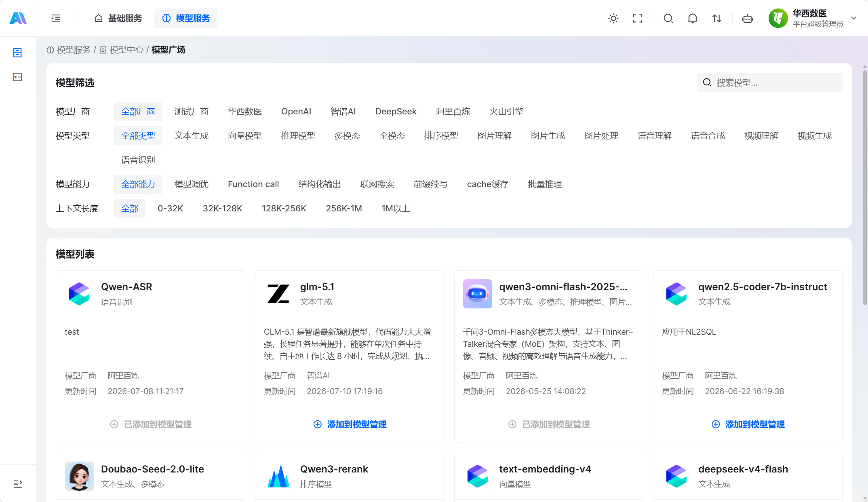This screenshot has width=868, height=502.
Task: Toggle the light/dark theme sun icon
Action: click(613, 18)
